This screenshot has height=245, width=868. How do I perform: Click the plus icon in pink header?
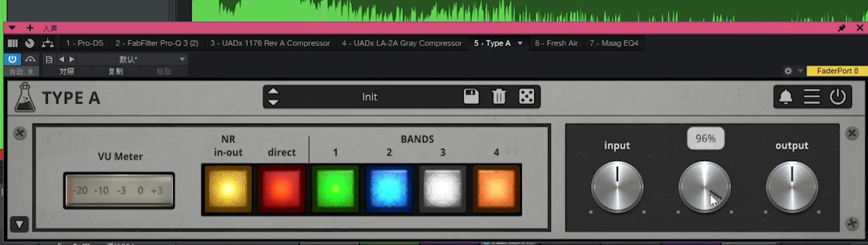[29, 28]
